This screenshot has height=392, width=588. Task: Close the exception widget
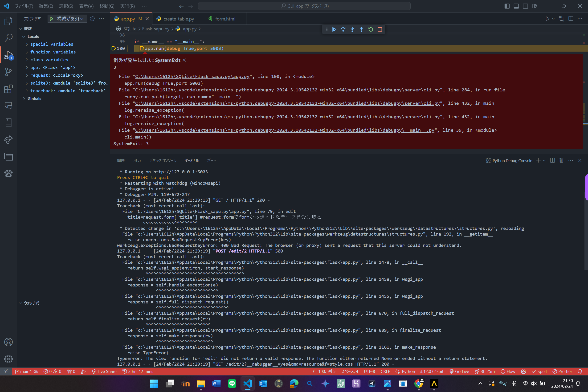(184, 60)
